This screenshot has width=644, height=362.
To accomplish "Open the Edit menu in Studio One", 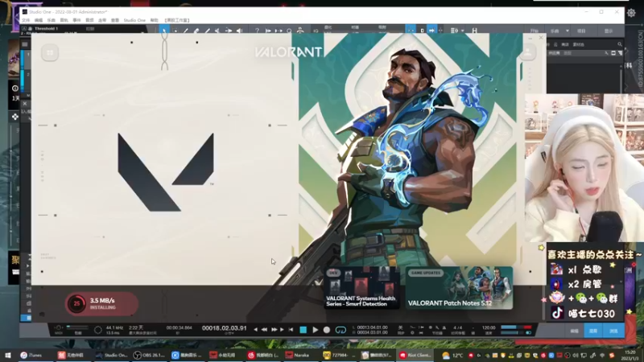I will pos(39,20).
